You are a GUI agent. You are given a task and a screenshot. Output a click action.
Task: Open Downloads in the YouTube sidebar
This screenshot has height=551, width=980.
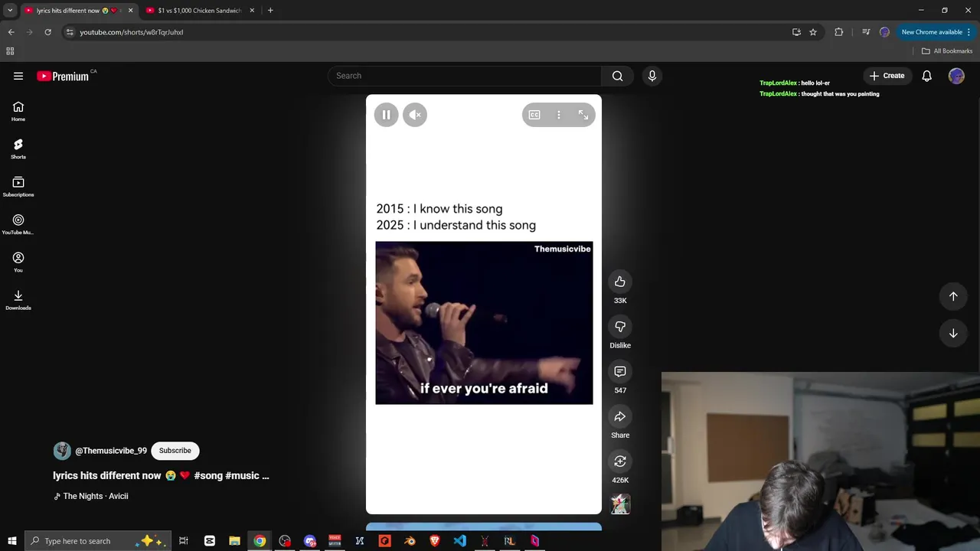(x=18, y=300)
